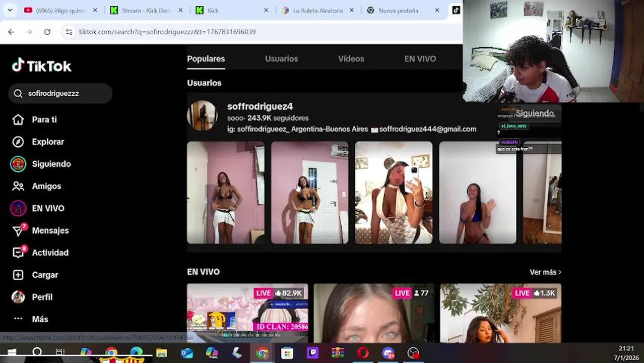Viewport: 644px width, 363px height.
Task: Click the browser address bar URL
Action: 167,31
